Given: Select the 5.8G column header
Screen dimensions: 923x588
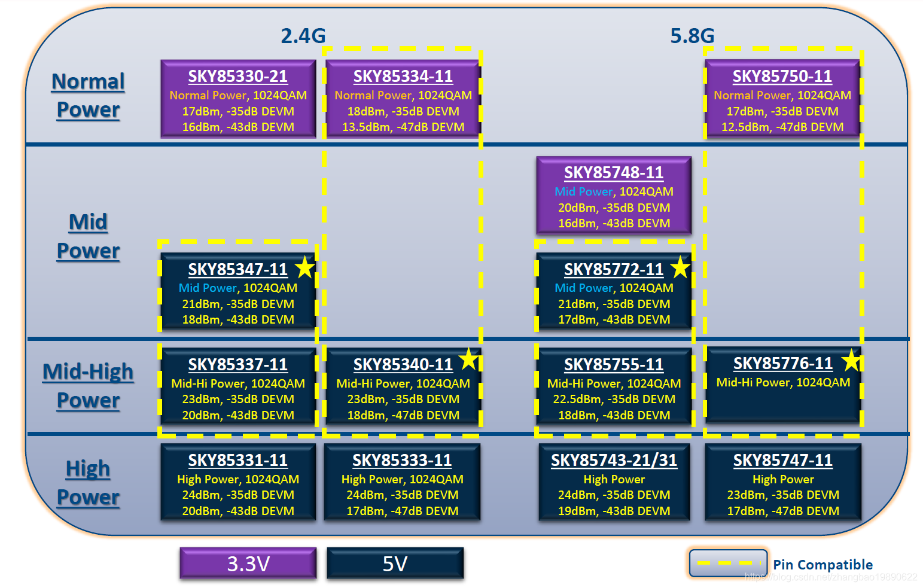Looking at the screenshot, I should pyautogui.click(x=693, y=35).
